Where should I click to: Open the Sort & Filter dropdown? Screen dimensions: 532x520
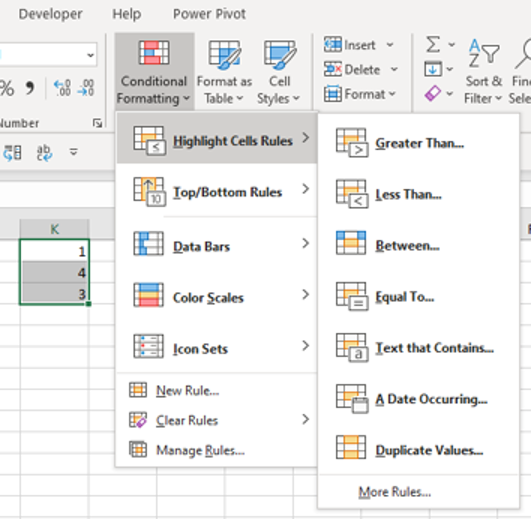(x=483, y=72)
